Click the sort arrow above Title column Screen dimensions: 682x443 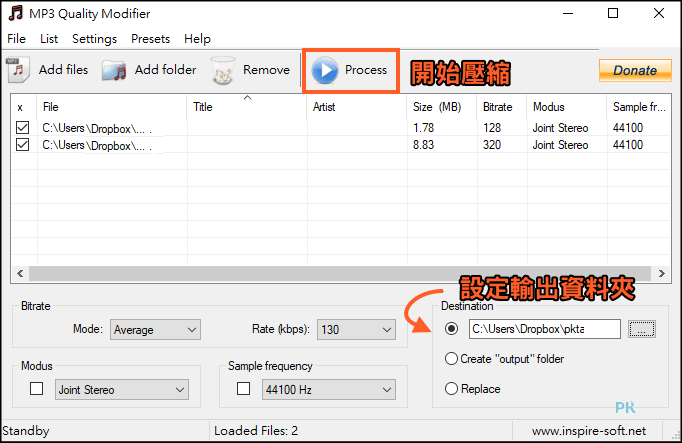click(247, 97)
